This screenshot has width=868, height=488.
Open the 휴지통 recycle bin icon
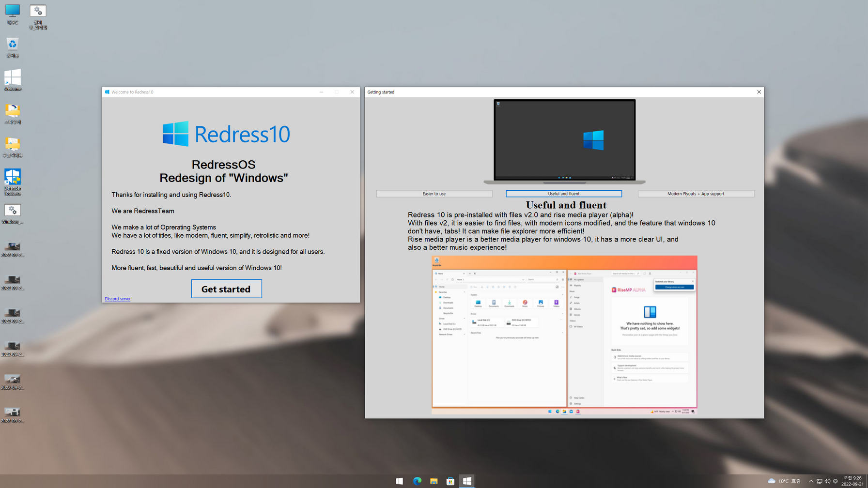click(13, 48)
